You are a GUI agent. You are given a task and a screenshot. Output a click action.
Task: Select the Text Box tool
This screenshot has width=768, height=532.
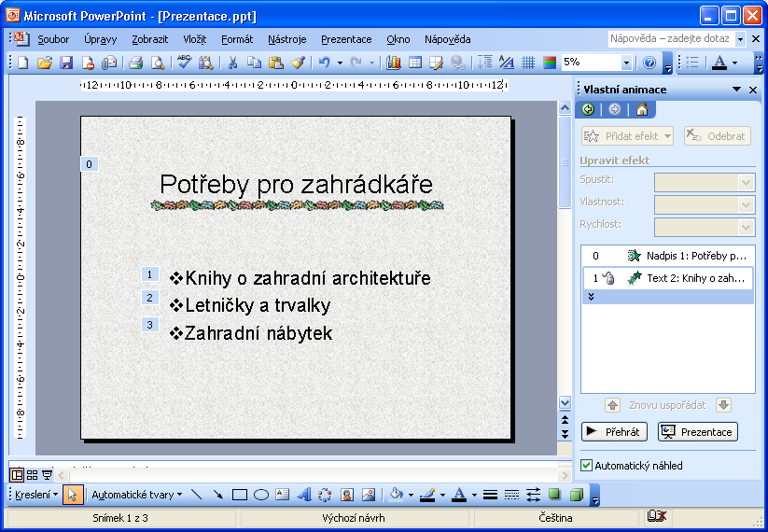283,495
